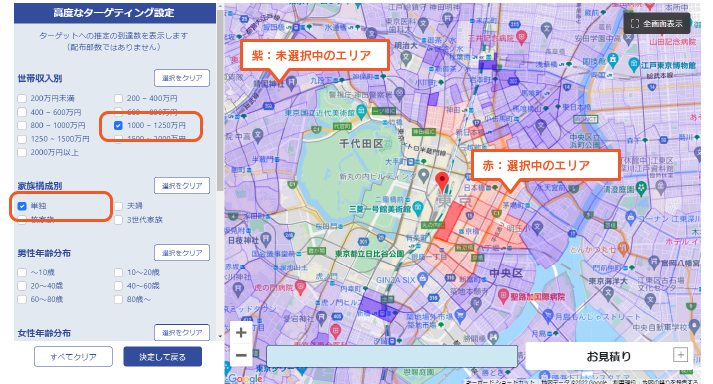Tick the 3世代家族 checkbox
Screen dimensions: 713x384
(x=118, y=220)
